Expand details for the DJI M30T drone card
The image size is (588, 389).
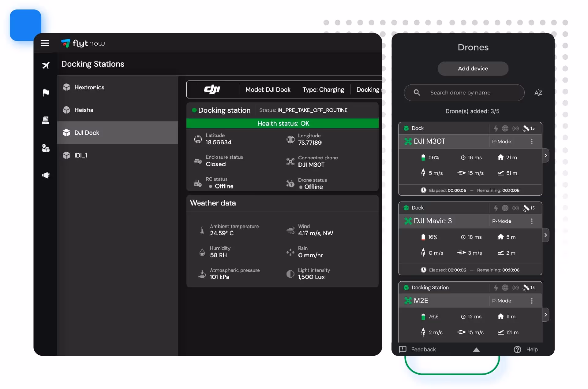tap(546, 156)
